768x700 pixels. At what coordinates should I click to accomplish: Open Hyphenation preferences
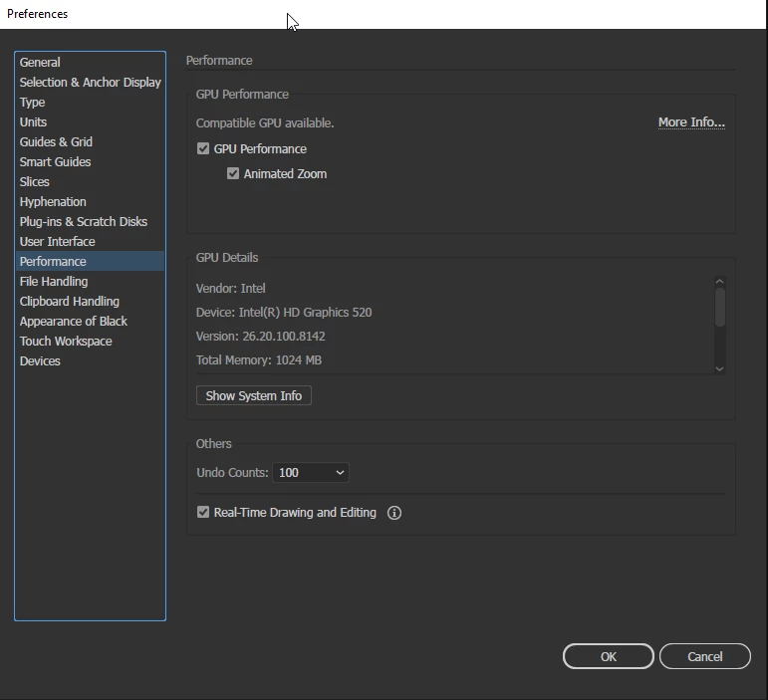90,202
